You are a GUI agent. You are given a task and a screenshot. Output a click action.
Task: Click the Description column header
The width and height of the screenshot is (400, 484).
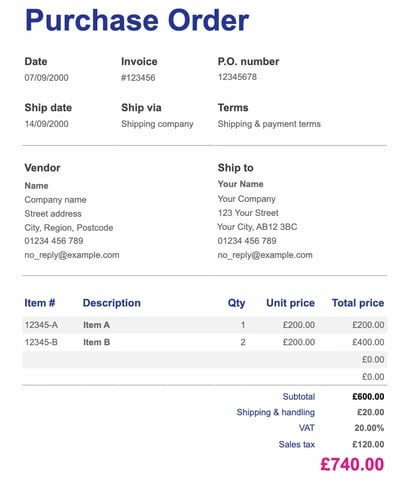[112, 303]
